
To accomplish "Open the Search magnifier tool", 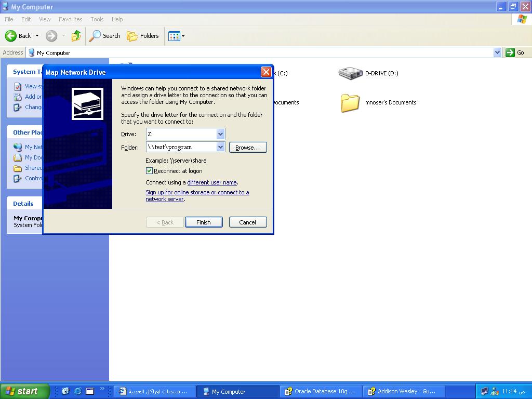I will point(95,36).
